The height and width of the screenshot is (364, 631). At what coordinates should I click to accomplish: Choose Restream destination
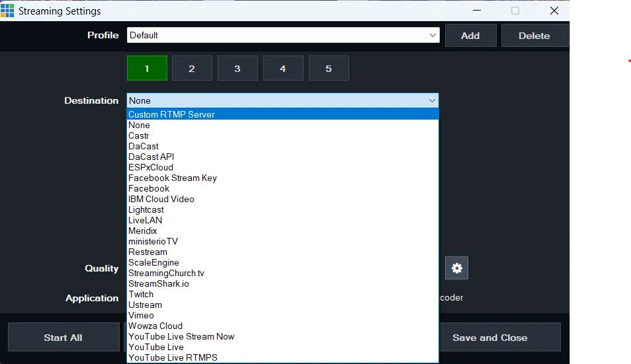(282, 252)
